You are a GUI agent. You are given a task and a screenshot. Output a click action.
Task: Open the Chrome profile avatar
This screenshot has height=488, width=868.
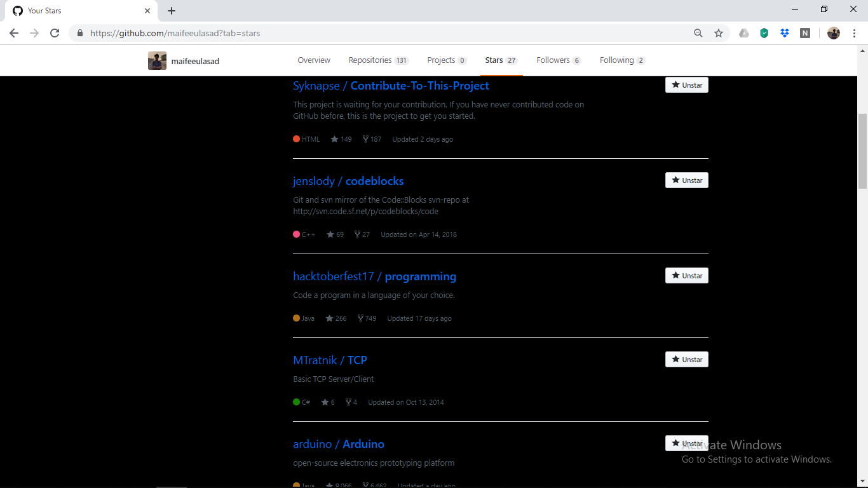pos(834,33)
